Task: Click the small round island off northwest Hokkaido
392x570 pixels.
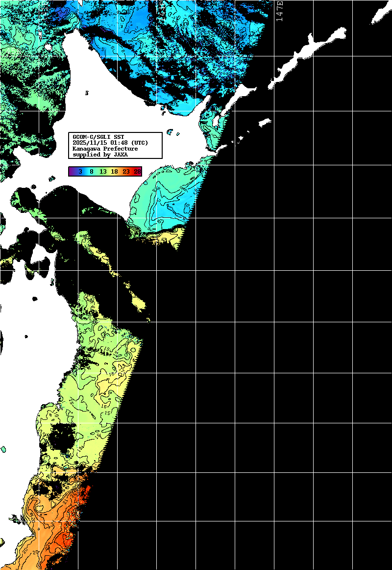Action: click(x=48, y=48)
